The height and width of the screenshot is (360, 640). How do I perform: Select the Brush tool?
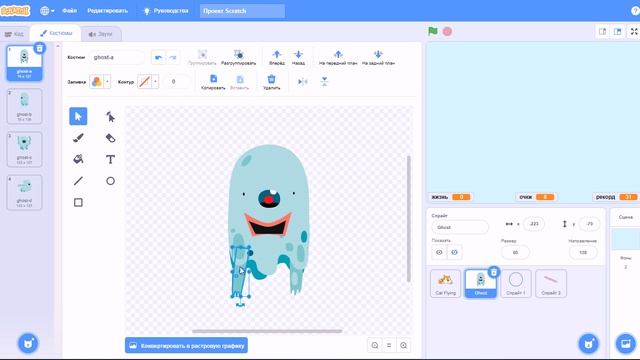click(78, 138)
